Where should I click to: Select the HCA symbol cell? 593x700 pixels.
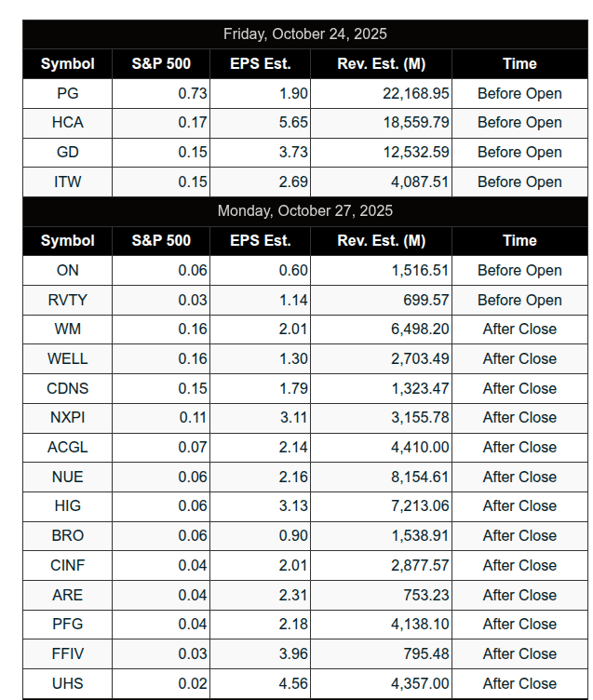coord(68,123)
